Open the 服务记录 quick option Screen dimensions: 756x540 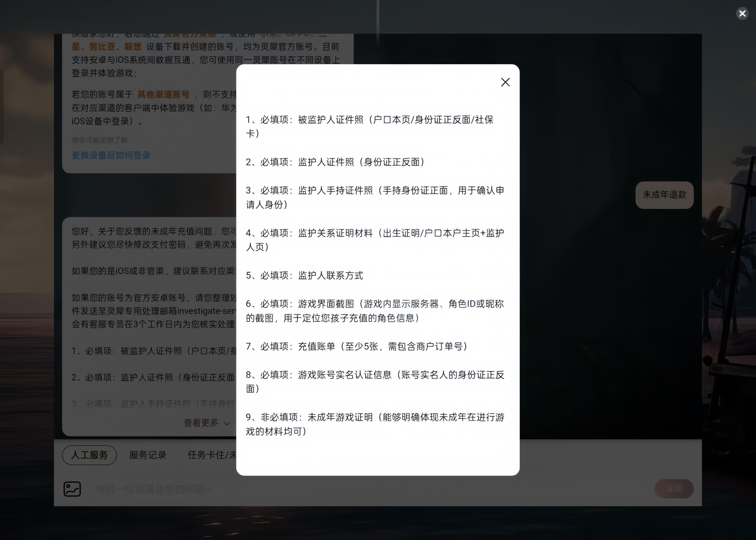[148, 455]
